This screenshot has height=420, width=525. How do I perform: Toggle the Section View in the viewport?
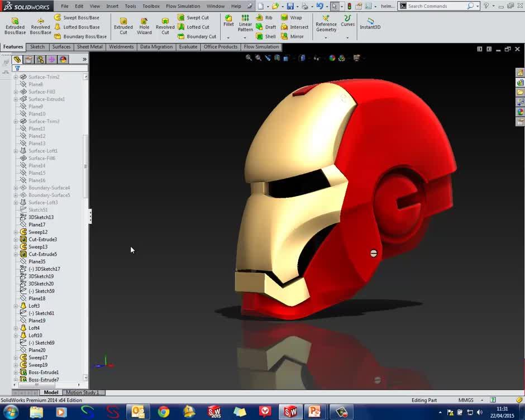coord(276,58)
